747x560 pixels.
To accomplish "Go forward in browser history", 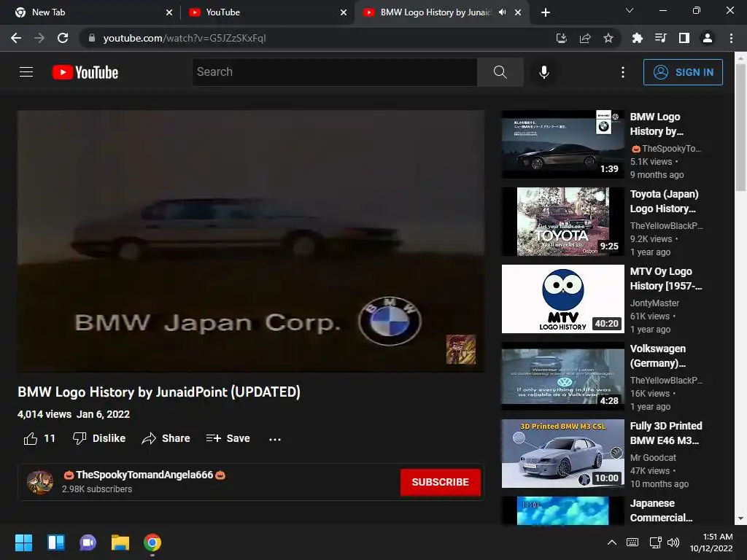I will coord(39,38).
